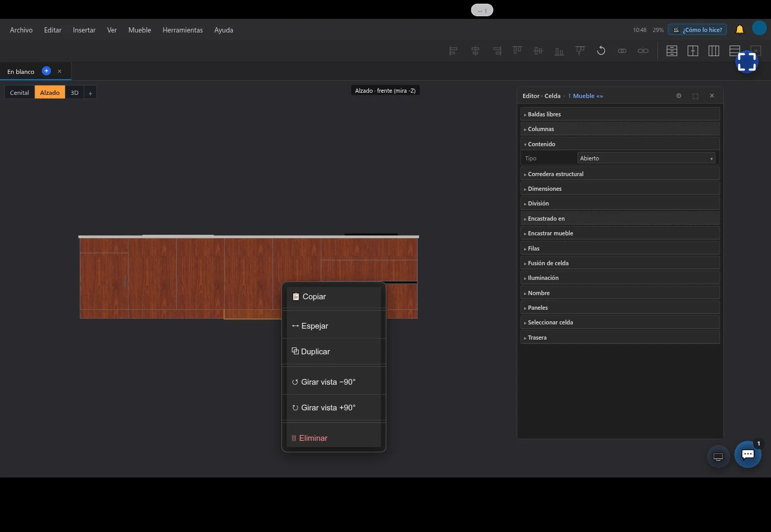Open notifications with the bell icon
Screen dimensions: 771x532
click(x=740, y=29)
